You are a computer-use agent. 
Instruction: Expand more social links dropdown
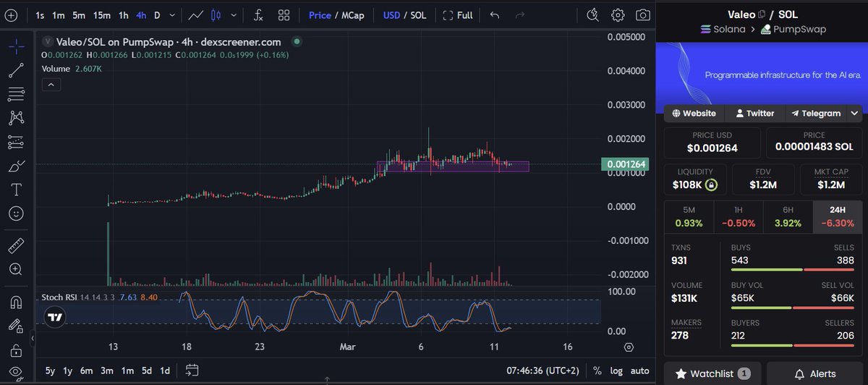coord(855,114)
